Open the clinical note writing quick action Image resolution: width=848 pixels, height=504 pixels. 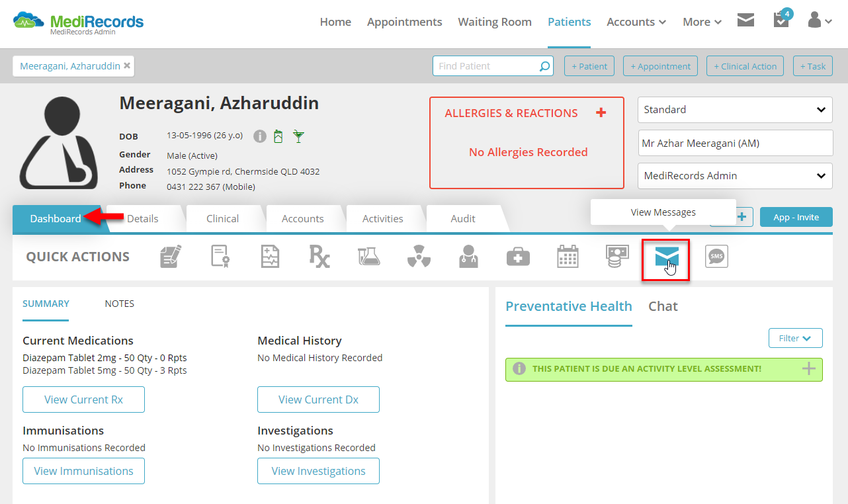[x=171, y=256]
